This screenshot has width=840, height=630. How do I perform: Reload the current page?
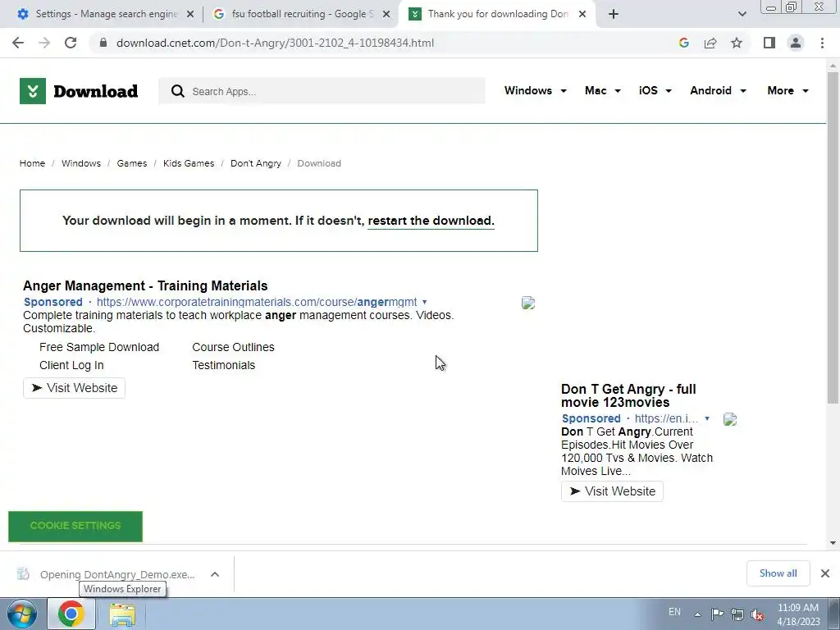[x=71, y=43]
